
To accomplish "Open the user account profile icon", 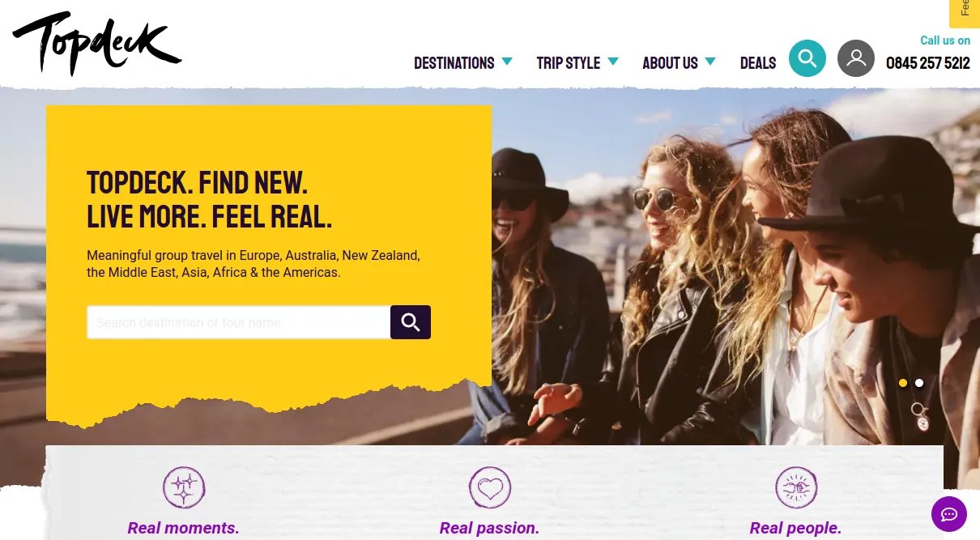I will pyautogui.click(x=855, y=58).
